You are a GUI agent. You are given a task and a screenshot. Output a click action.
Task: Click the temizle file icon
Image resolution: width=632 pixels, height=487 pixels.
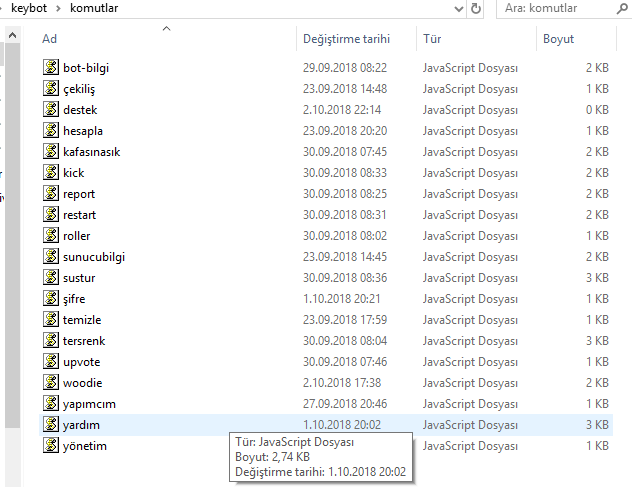[51, 319]
